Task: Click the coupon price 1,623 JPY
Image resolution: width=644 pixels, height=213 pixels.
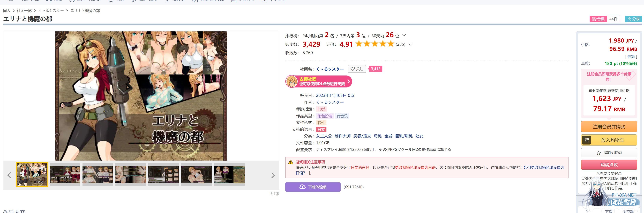Action: point(607,99)
